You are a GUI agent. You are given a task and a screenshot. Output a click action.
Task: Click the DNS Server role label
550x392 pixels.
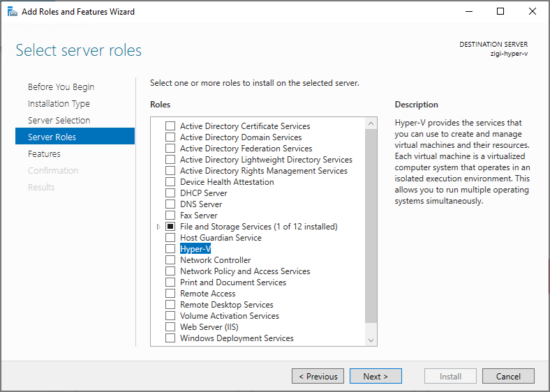(201, 204)
